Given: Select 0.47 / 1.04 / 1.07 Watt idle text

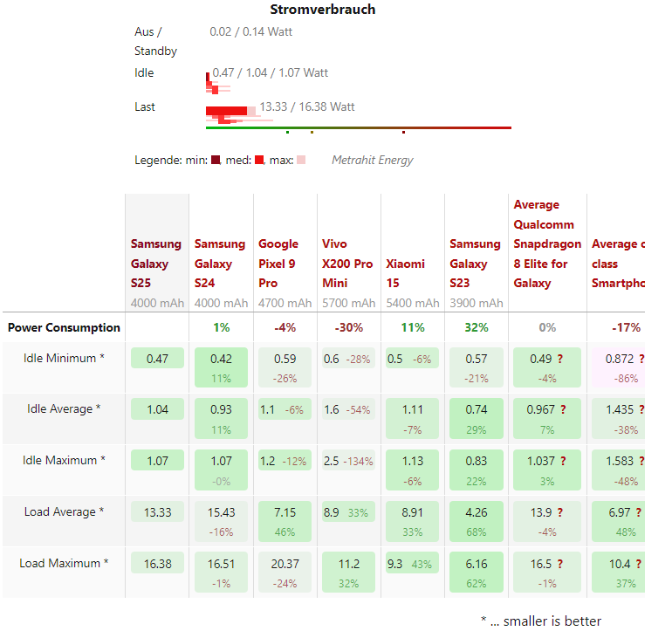Looking at the screenshot, I should 271,72.
